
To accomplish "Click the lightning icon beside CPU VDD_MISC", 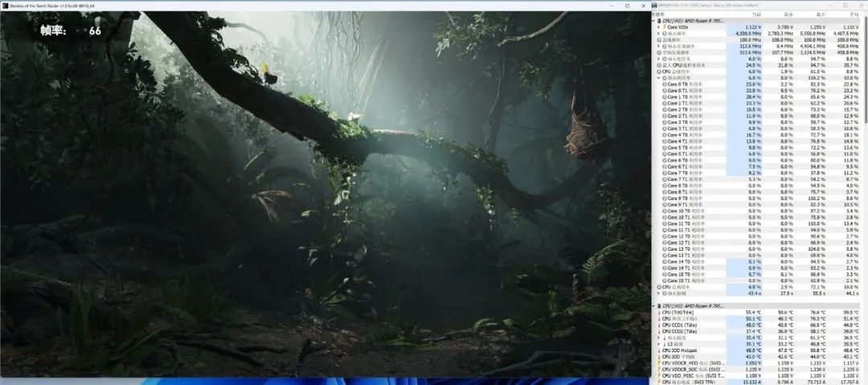I will [x=659, y=376].
